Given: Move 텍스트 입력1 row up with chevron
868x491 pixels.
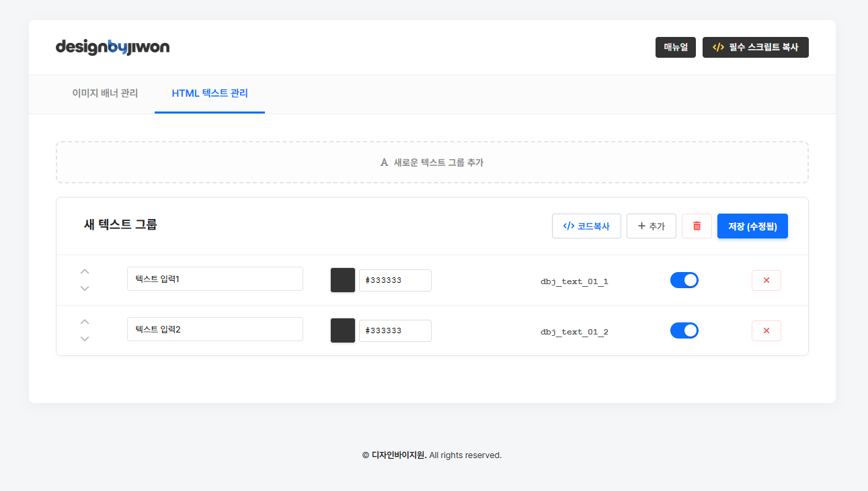Looking at the screenshot, I should (x=85, y=271).
